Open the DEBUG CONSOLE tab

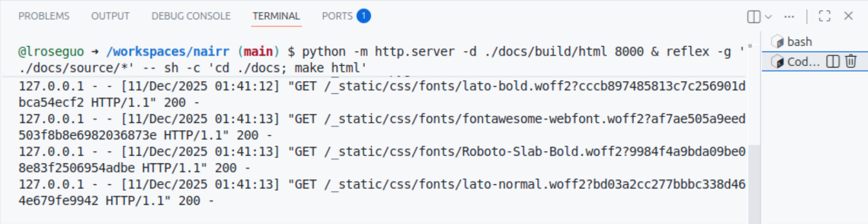(x=191, y=16)
